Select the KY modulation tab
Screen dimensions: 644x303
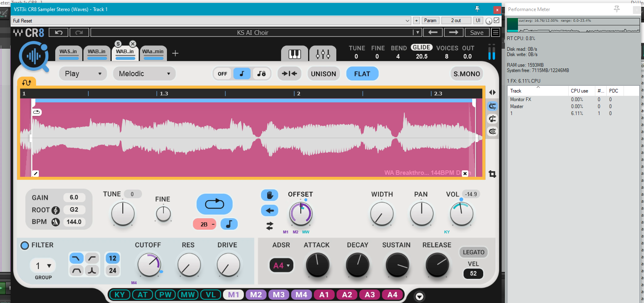point(119,295)
